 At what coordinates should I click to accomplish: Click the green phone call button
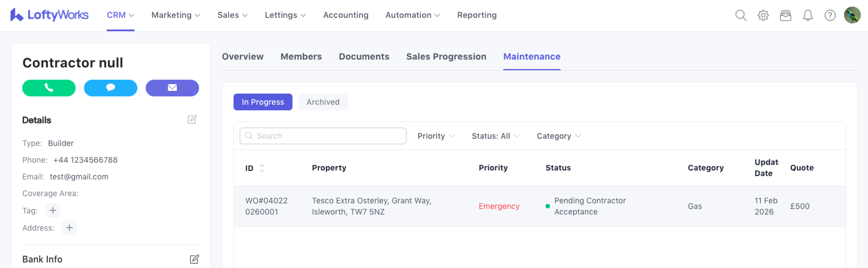point(49,88)
